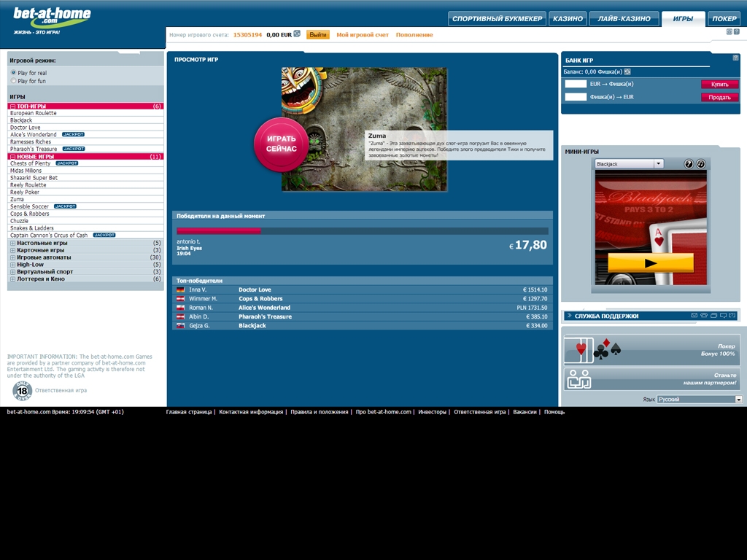Click the email envelope support icon
The width and height of the screenshot is (747, 560).
tap(694, 316)
